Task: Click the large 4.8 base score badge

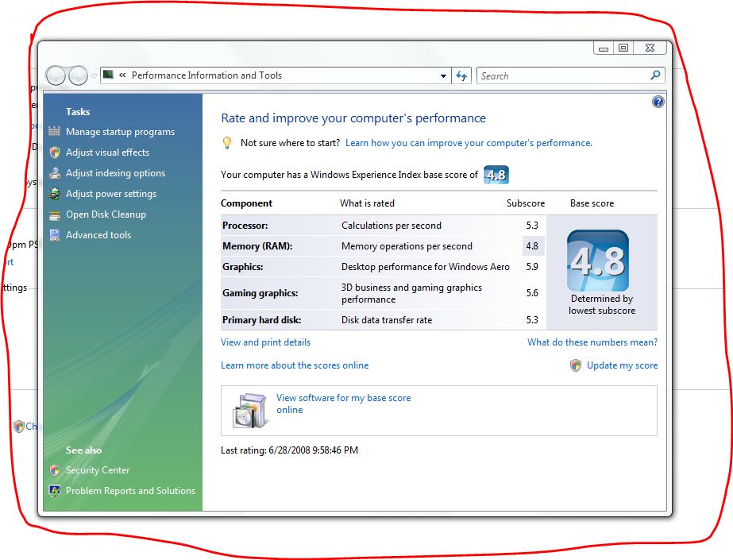Action: click(x=597, y=261)
